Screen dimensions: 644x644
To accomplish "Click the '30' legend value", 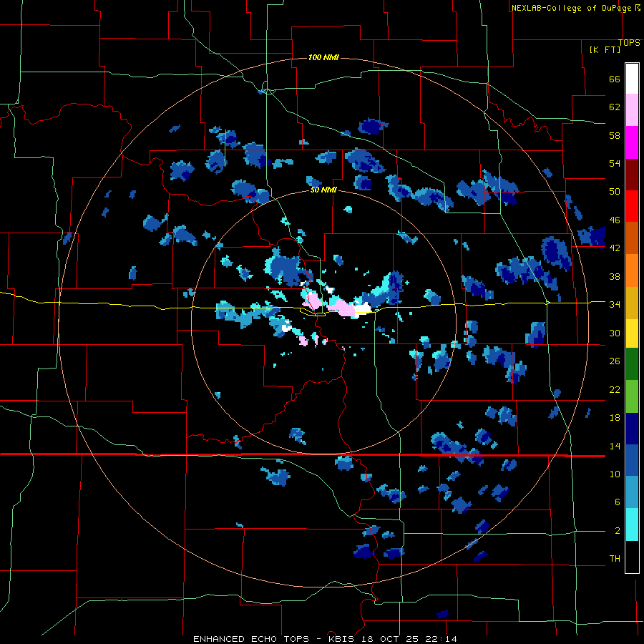I will pos(615,333).
